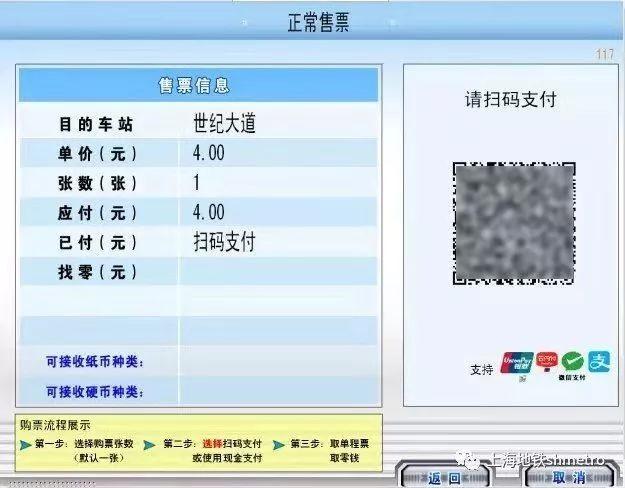Click the empty 找零 change field
The image size is (625, 488).
(278, 272)
